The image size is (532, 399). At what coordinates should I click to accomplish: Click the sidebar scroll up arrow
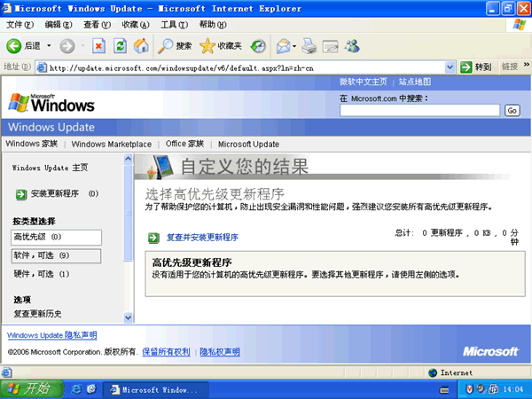coord(128,159)
